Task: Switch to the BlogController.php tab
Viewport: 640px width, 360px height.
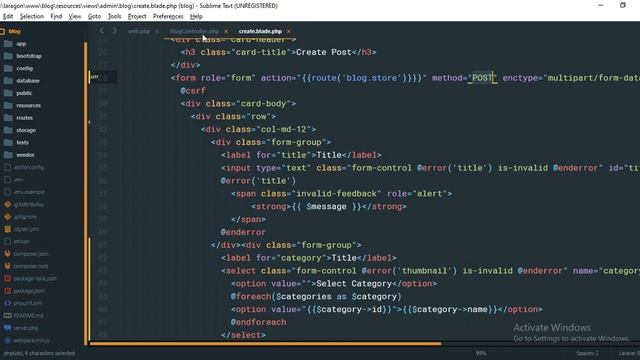Action: pyautogui.click(x=194, y=31)
